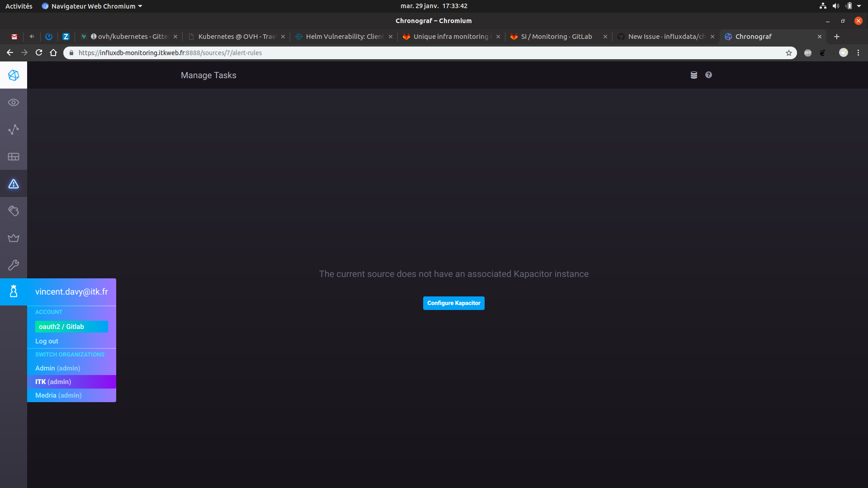Open the Admin crown icon
868x488 pixels.
click(x=14, y=238)
